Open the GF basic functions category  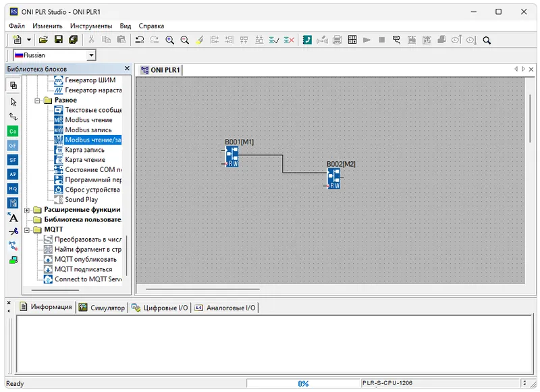coord(13,146)
